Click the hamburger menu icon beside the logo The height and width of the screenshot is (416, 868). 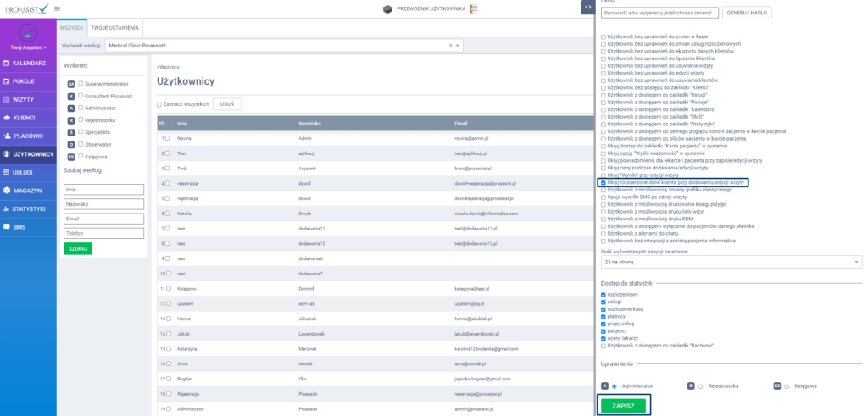point(58,8)
